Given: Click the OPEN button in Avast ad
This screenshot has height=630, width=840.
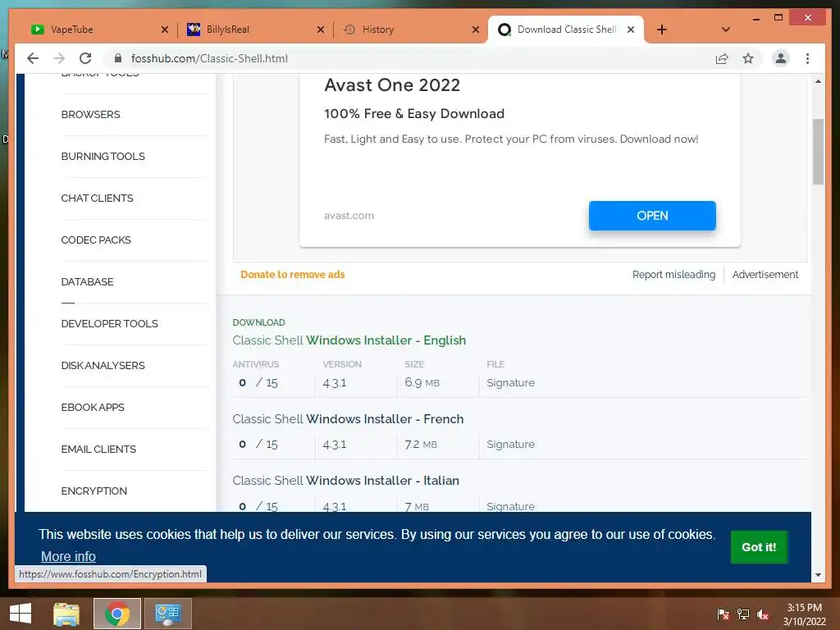Looking at the screenshot, I should (x=652, y=216).
